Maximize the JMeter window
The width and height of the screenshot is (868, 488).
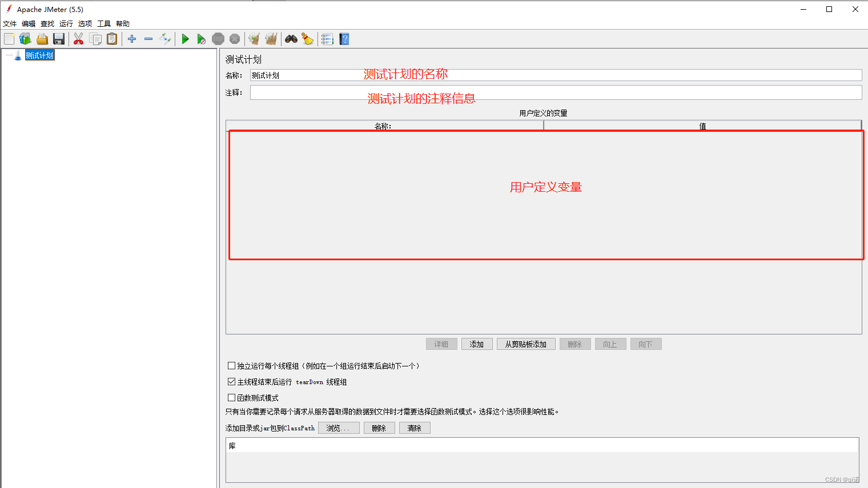click(829, 9)
